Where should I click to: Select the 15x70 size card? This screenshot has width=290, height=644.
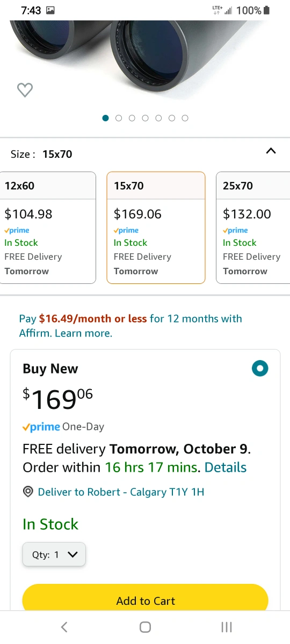coord(156,228)
